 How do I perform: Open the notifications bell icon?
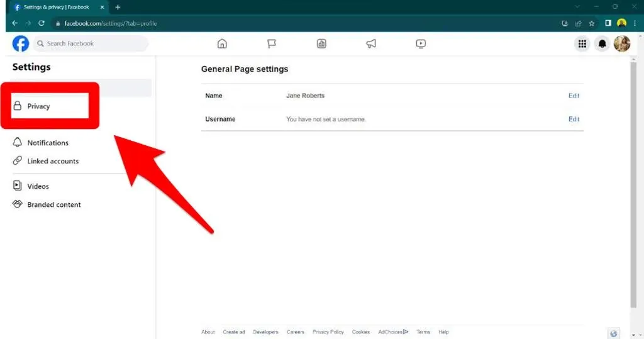pyautogui.click(x=602, y=44)
